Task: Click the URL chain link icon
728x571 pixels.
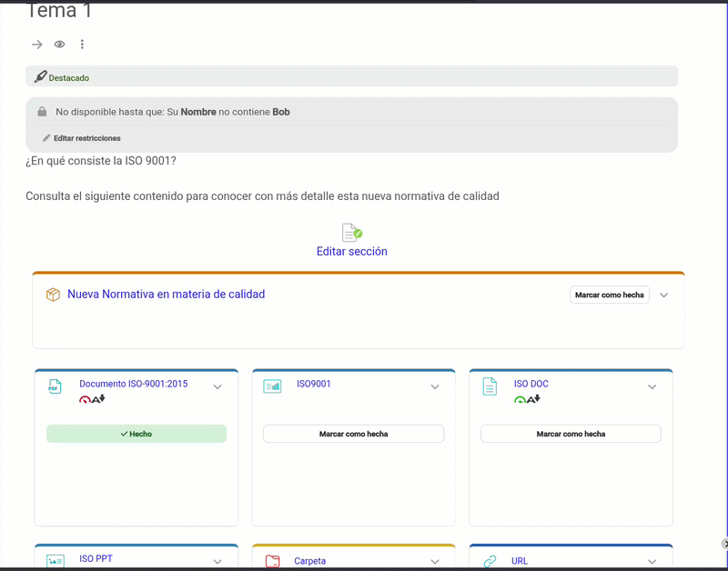Action: [x=490, y=561]
